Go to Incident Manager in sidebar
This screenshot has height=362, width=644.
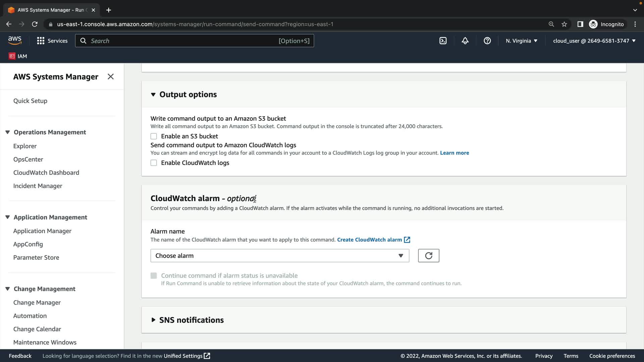pos(38,186)
